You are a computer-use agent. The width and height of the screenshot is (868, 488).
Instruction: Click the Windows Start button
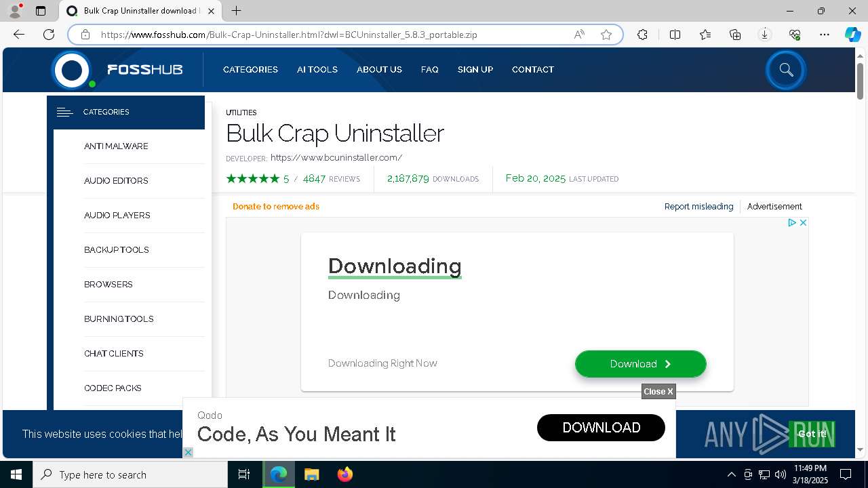(16, 474)
